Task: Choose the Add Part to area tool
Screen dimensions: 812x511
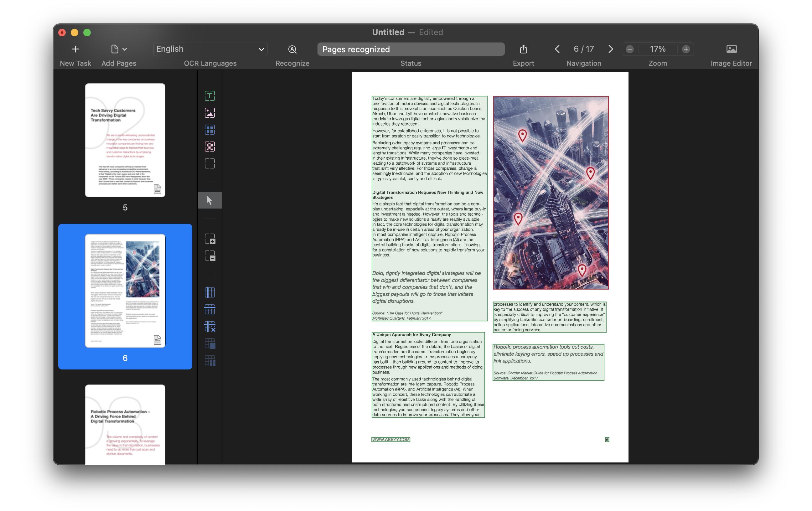Action: click(x=210, y=239)
